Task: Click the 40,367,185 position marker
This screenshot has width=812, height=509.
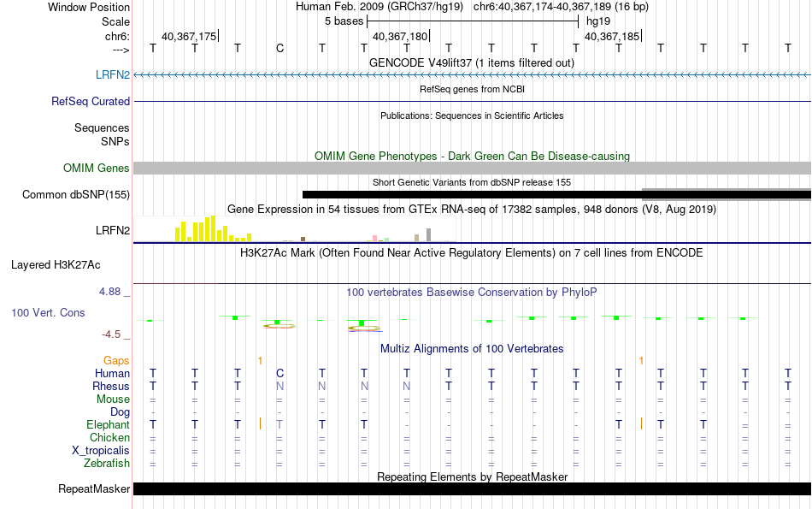Action: (x=613, y=36)
